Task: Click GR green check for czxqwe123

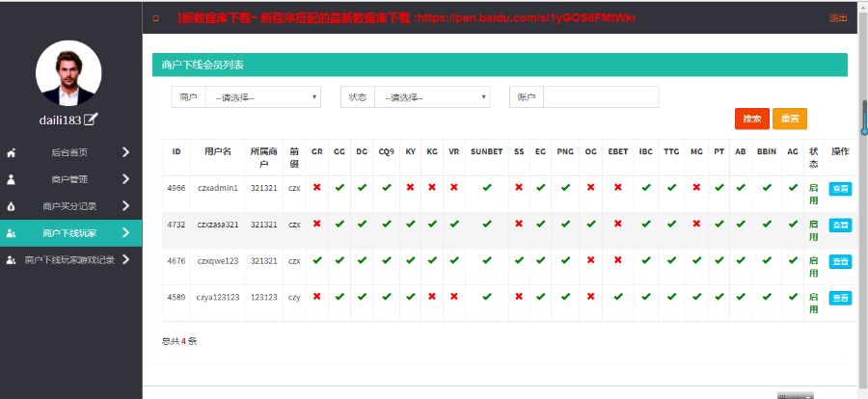Action: pos(316,259)
